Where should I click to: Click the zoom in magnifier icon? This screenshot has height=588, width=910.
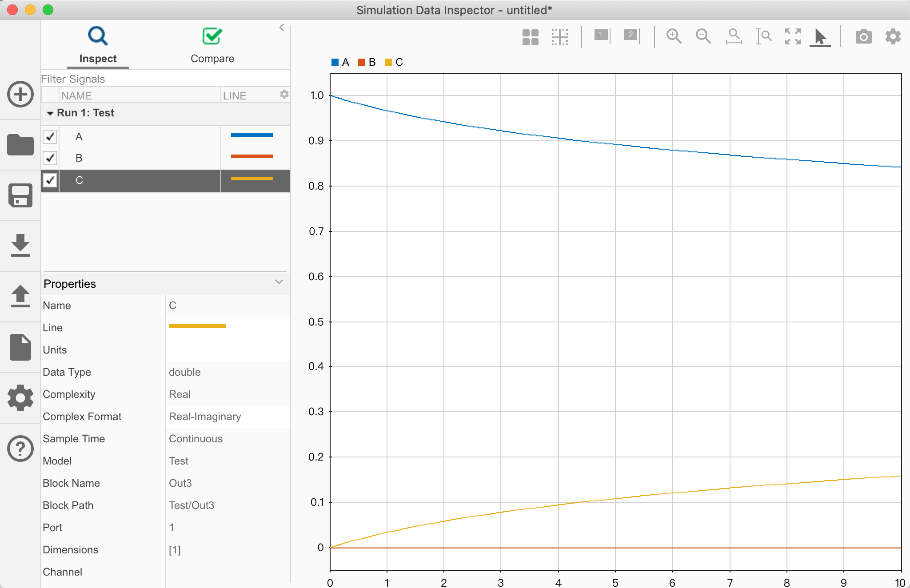tap(674, 36)
